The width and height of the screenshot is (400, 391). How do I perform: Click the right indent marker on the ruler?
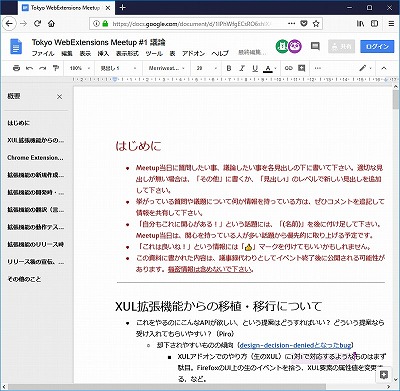386,79
